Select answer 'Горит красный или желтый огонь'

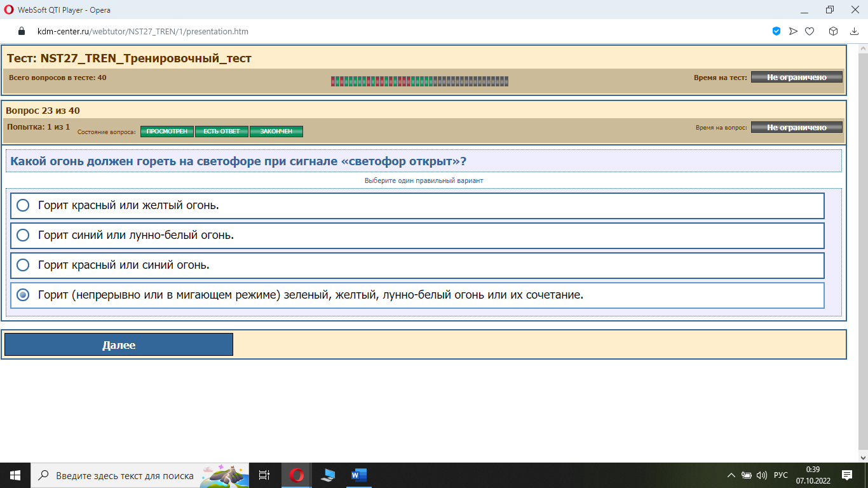pyautogui.click(x=417, y=205)
